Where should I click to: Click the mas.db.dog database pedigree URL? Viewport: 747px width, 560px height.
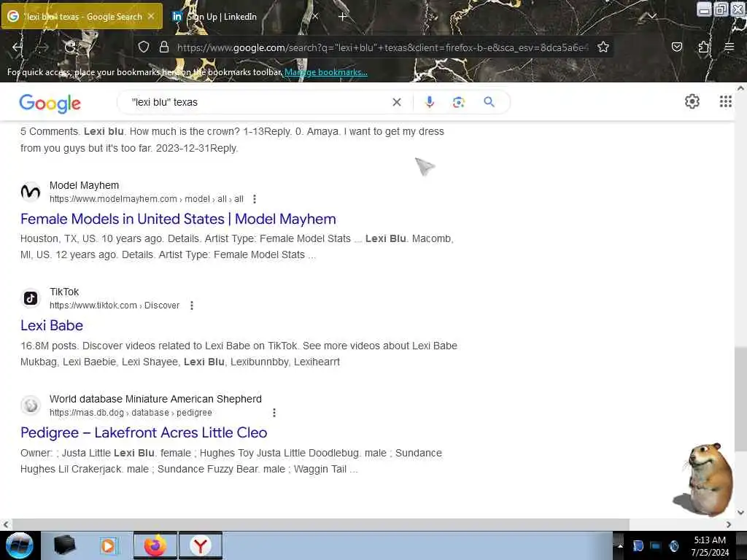[x=131, y=413]
